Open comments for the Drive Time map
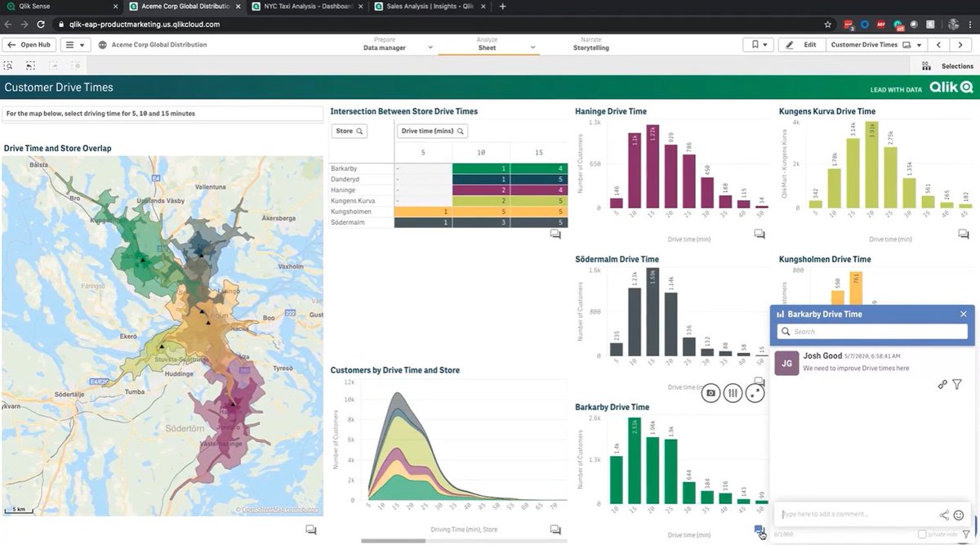The height and width of the screenshot is (545, 980). [311, 529]
